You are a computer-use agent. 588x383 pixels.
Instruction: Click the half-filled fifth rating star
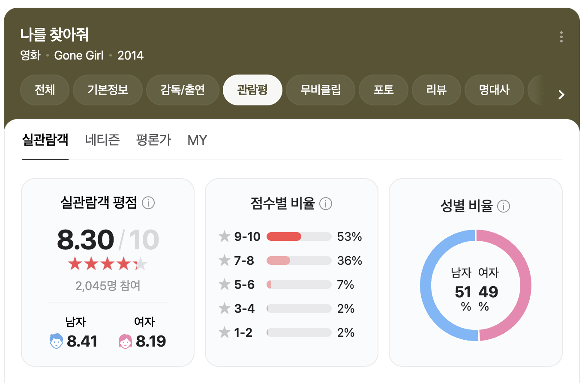click(x=140, y=264)
